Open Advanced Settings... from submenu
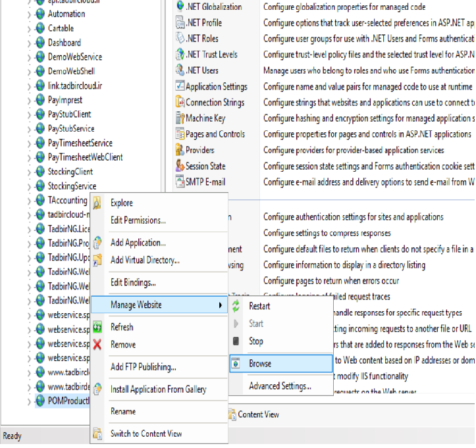This screenshot has width=476, height=448. 281,386
